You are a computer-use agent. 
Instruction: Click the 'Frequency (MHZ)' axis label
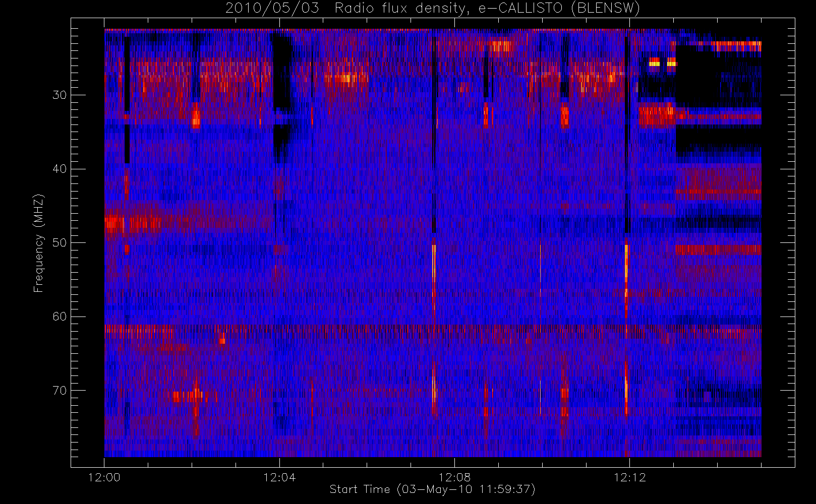39,243
